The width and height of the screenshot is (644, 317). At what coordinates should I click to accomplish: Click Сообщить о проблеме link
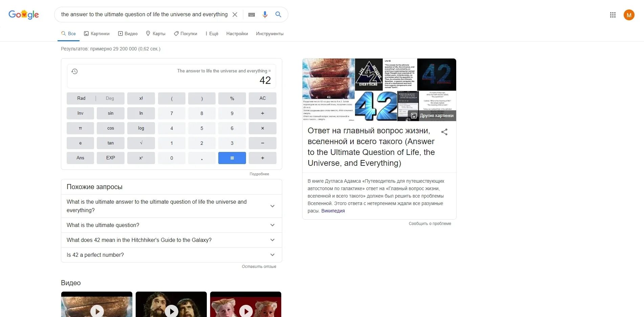[430, 224]
